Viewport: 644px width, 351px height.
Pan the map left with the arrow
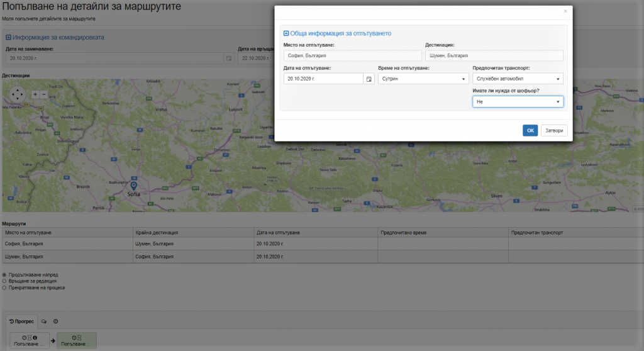13,94
